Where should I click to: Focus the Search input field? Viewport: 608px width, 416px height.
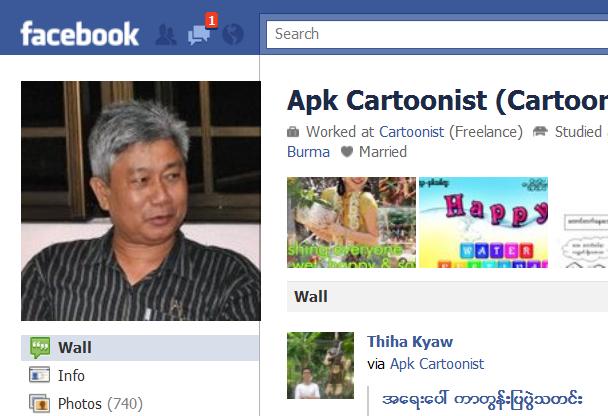pyautogui.click(x=437, y=34)
